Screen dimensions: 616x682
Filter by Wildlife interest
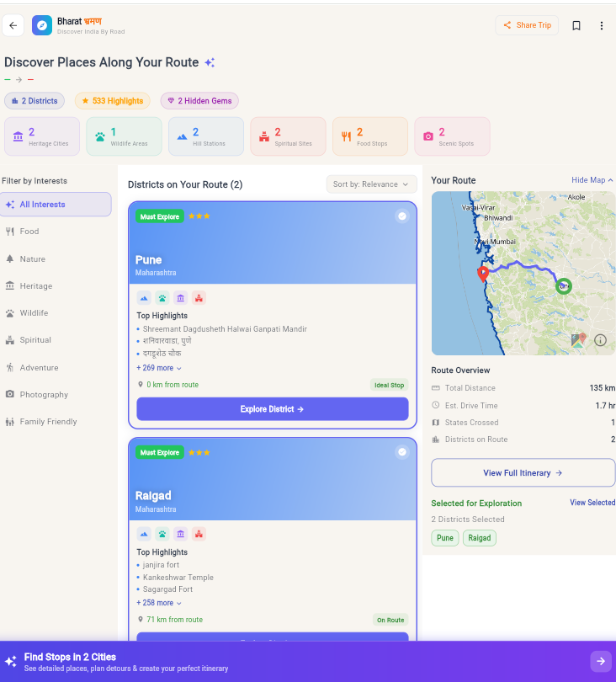pos(56,313)
